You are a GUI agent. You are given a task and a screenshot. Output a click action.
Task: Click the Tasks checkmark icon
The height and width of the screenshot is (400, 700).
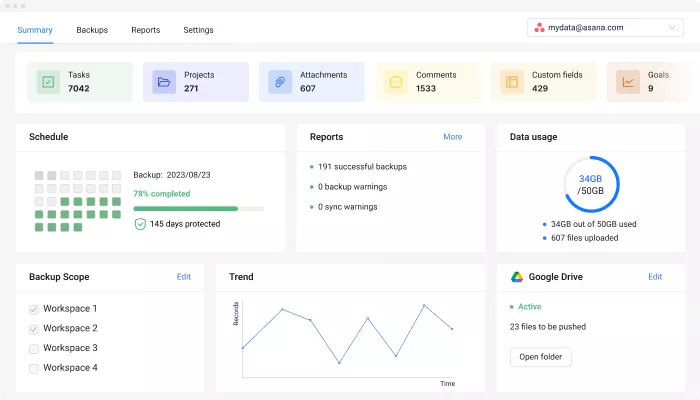click(47, 82)
